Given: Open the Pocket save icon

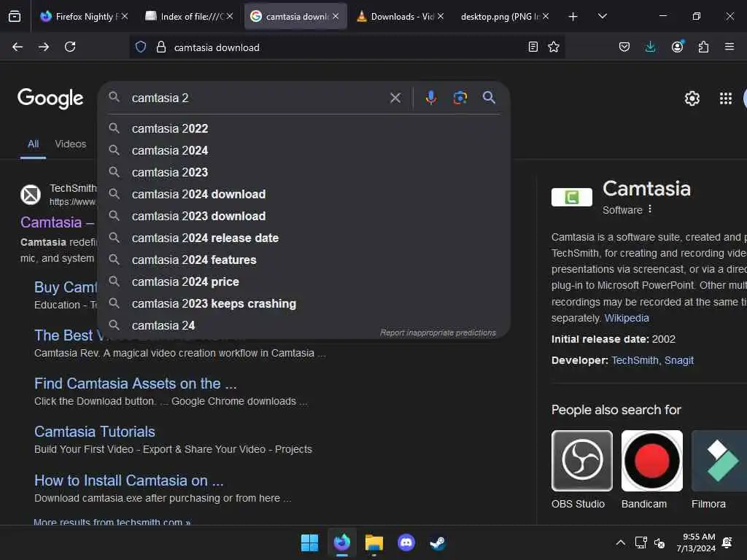Looking at the screenshot, I should tap(624, 47).
